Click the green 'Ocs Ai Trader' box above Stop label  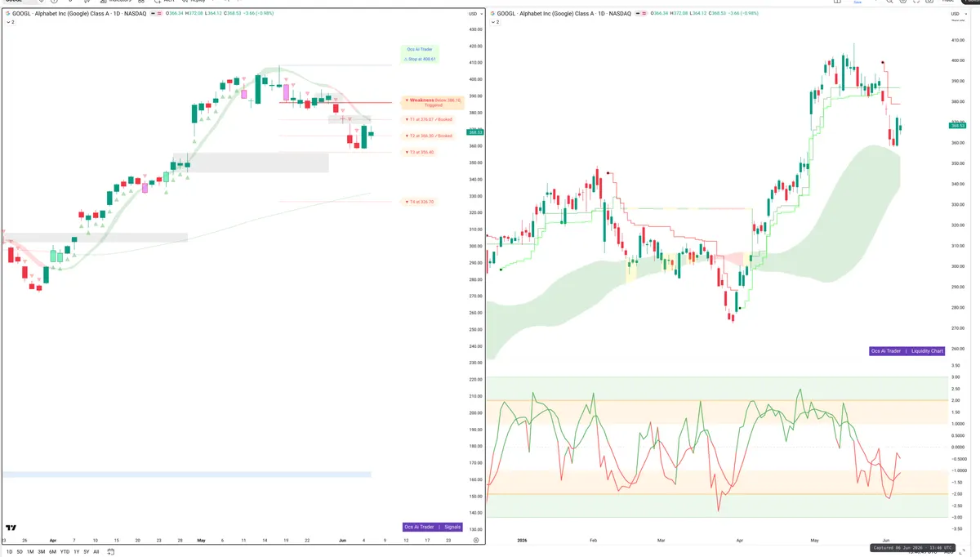pos(421,49)
